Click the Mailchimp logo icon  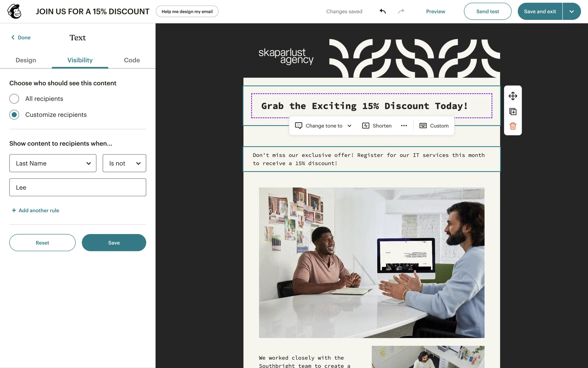14,11
